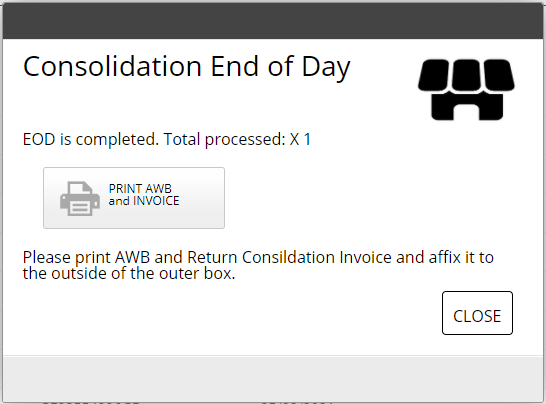Click the word 'Consolidation' in the heading
Viewport: 546px width, 404px height.
112,66
